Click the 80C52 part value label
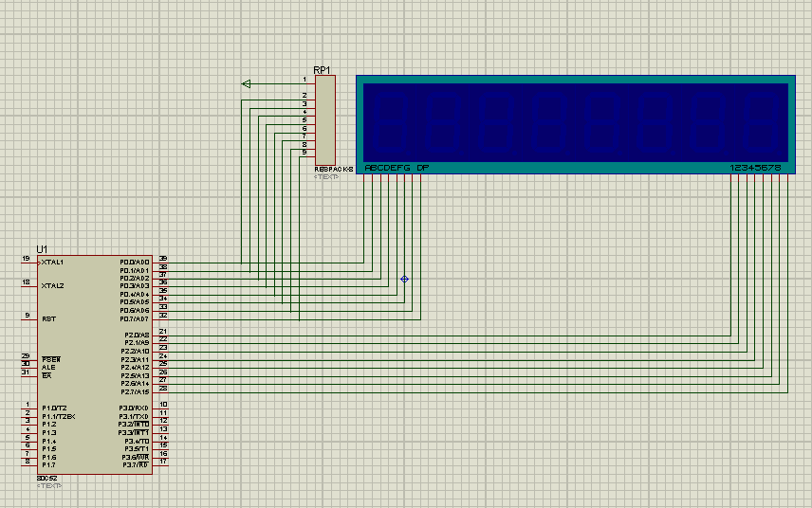The height and width of the screenshot is (508, 812). pyautogui.click(x=47, y=478)
